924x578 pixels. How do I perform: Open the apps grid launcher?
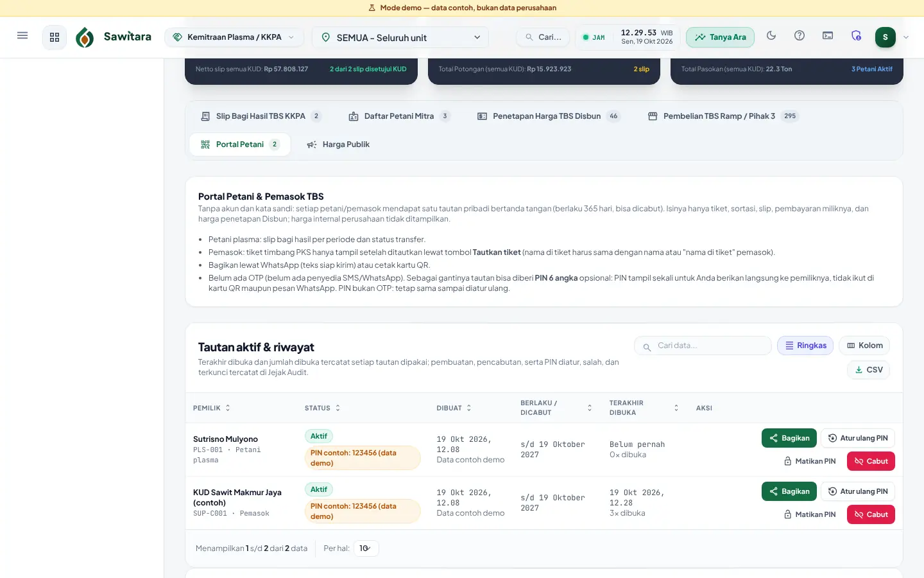point(55,37)
